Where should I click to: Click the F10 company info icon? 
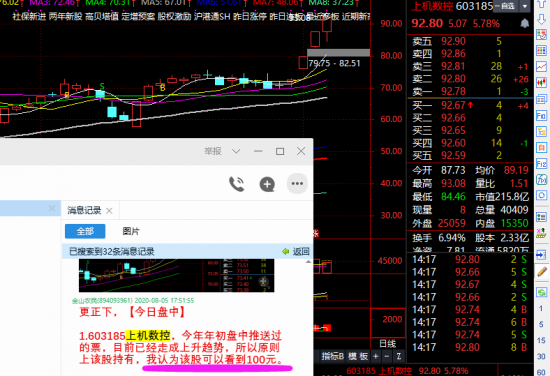[x=541, y=115]
